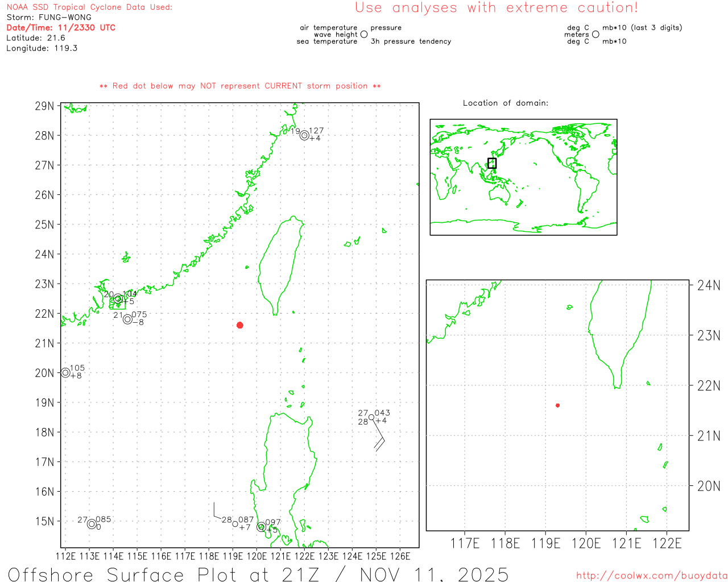Image resolution: width=728 pixels, height=582 pixels.
Task: Click the Location of domain world map thumbnail
Action: point(523,177)
